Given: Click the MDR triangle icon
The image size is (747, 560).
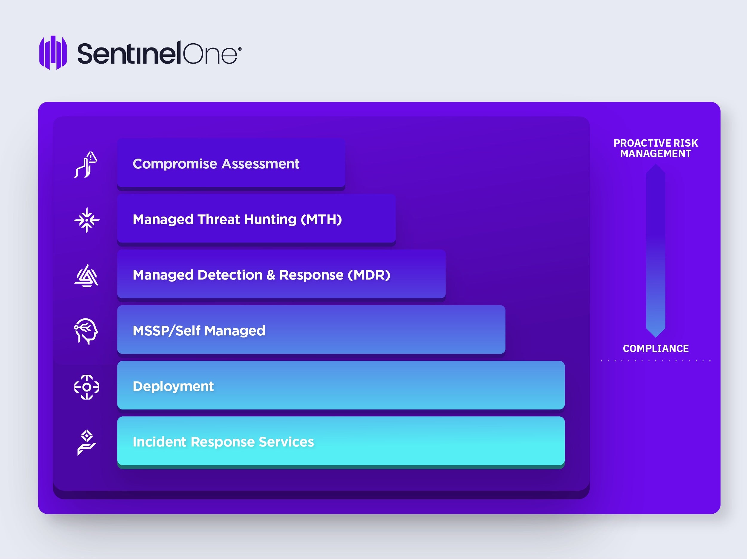Looking at the screenshot, I should click(x=86, y=276).
